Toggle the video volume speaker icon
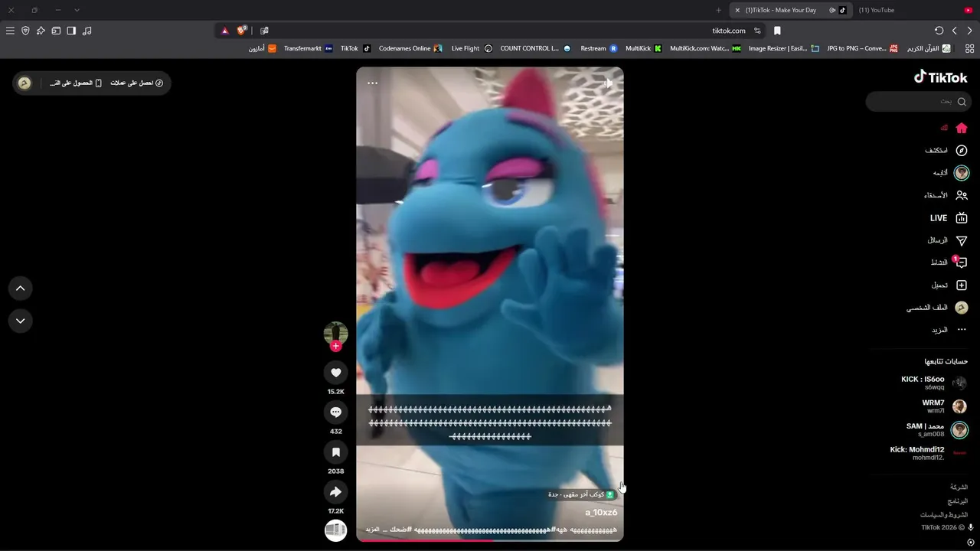Screen dimensions: 980x551 tap(607, 83)
